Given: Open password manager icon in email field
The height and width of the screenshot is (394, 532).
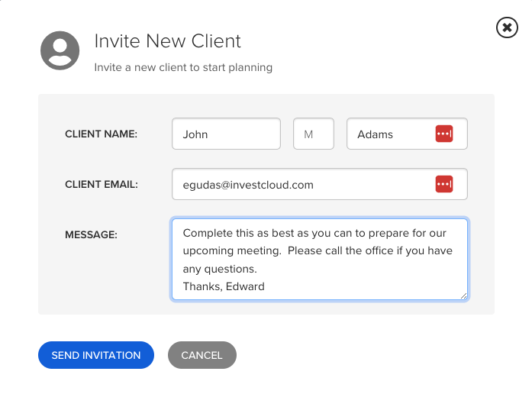Looking at the screenshot, I should pyautogui.click(x=444, y=184).
